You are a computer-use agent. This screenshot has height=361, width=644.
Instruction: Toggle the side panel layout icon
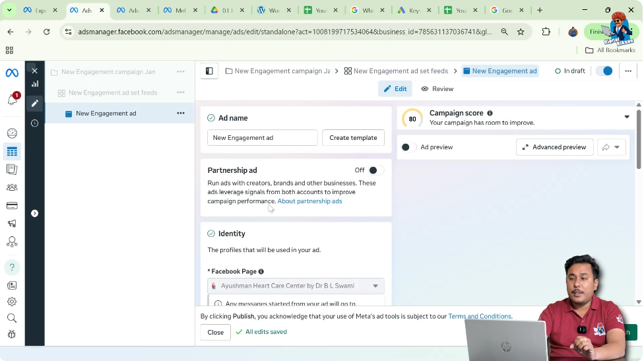click(209, 71)
